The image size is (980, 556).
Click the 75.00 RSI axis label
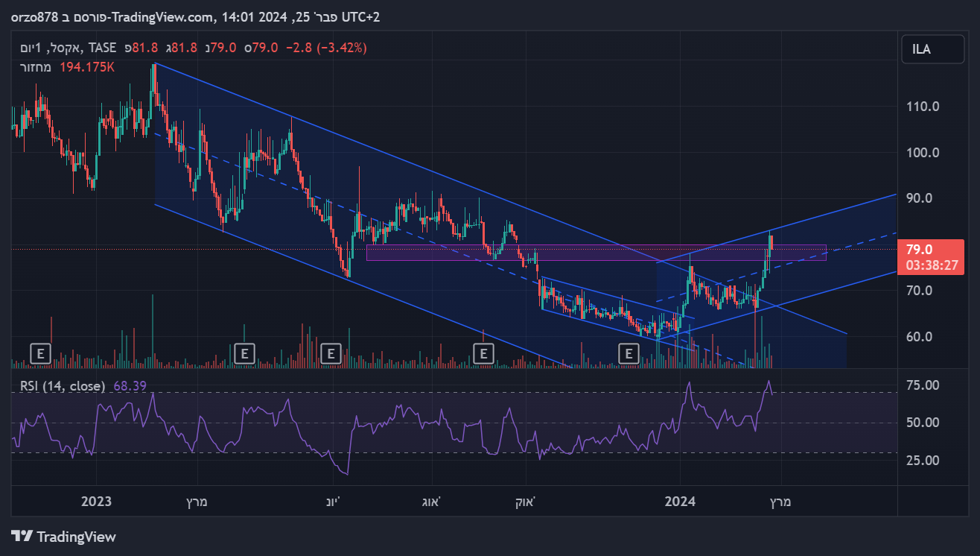pyautogui.click(x=923, y=385)
